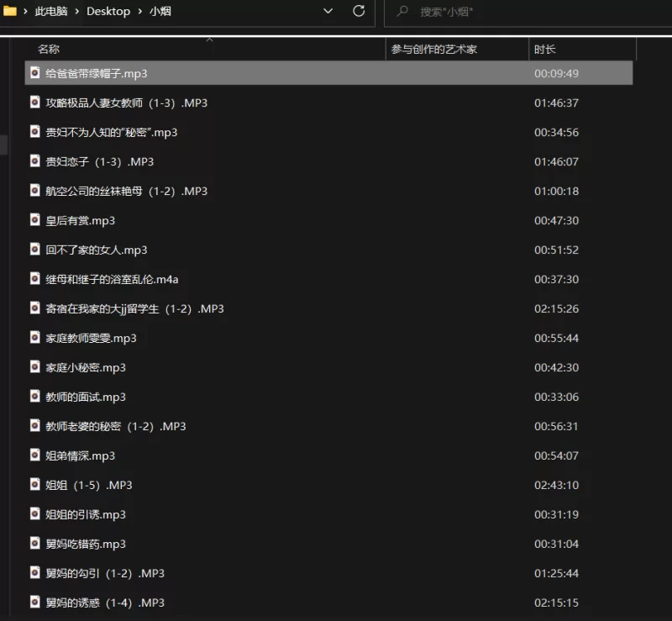Click the duration value 00:54:07

(x=556, y=455)
